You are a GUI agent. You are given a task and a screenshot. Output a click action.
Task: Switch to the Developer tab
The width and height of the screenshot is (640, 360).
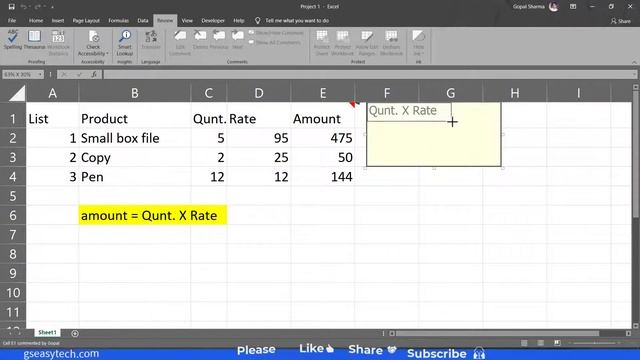[213, 20]
